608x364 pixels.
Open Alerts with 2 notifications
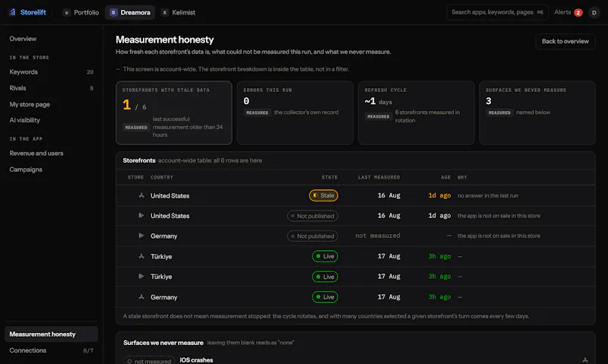point(568,12)
